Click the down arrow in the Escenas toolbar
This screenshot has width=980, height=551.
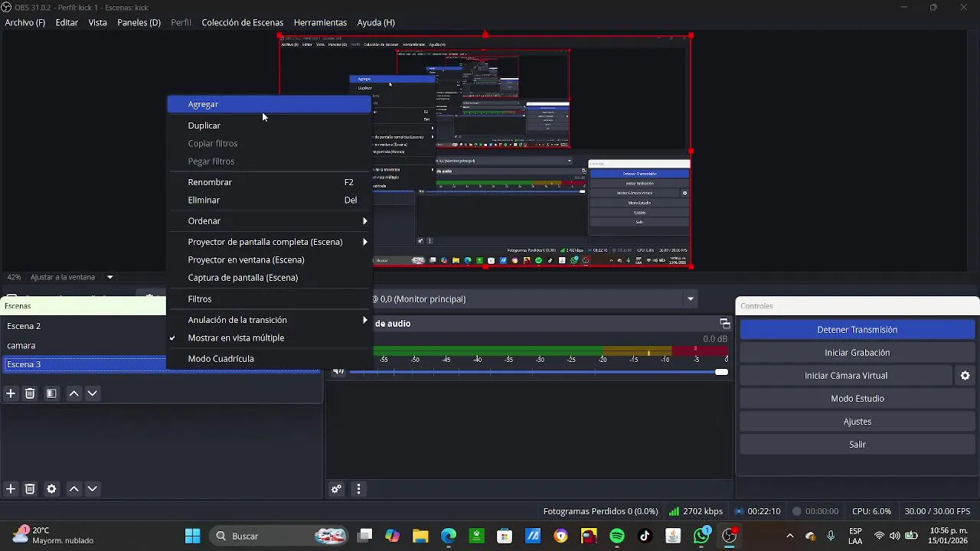point(92,393)
